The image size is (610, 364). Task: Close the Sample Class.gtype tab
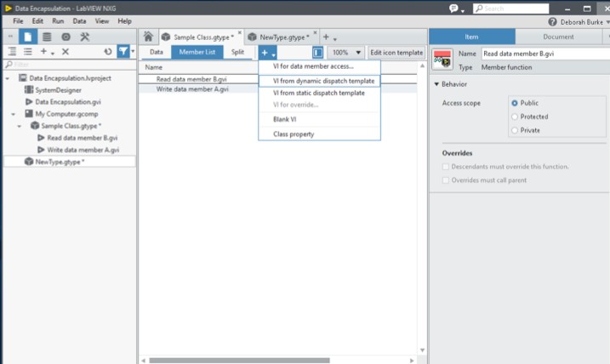(240, 32)
